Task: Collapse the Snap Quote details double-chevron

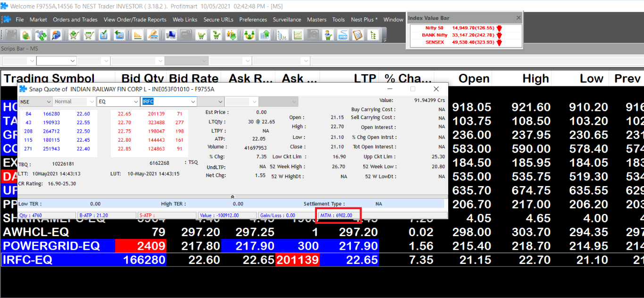Action: (x=232, y=196)
